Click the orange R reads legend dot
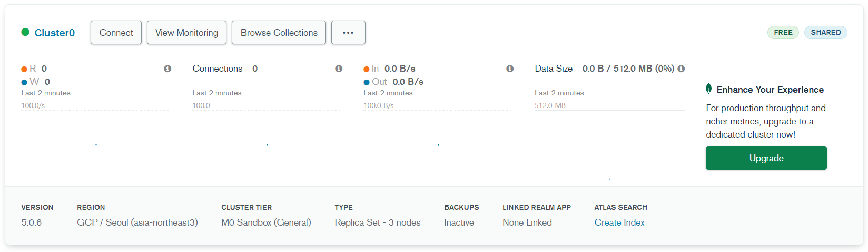Viewport: 868px width, 252px height. pos(24,69)
